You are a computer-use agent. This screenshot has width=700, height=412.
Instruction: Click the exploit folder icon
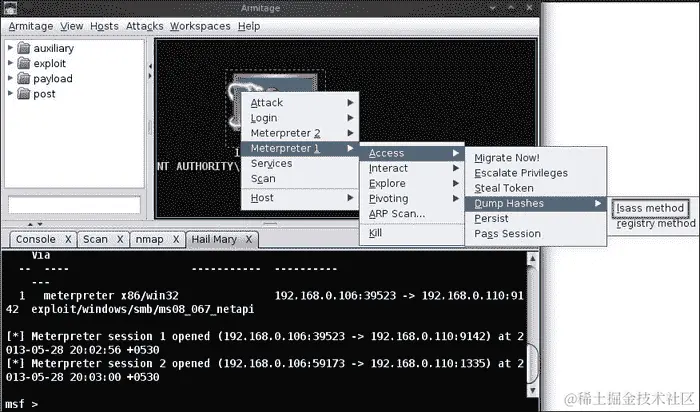point(24,63)
